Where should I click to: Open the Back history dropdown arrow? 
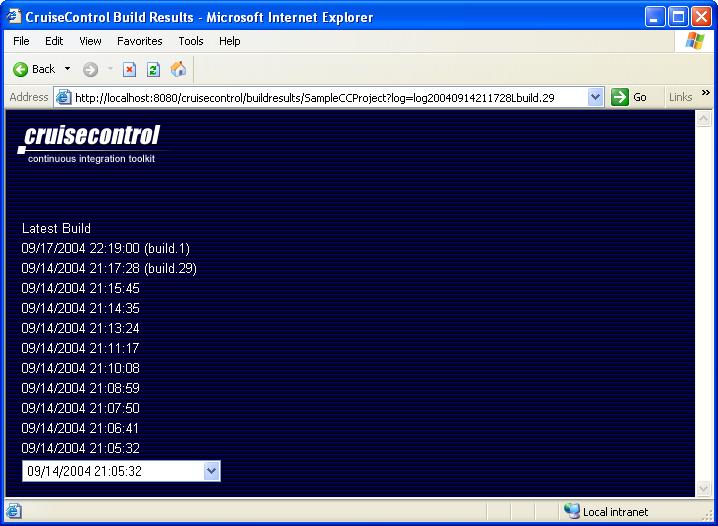[67, 69]
